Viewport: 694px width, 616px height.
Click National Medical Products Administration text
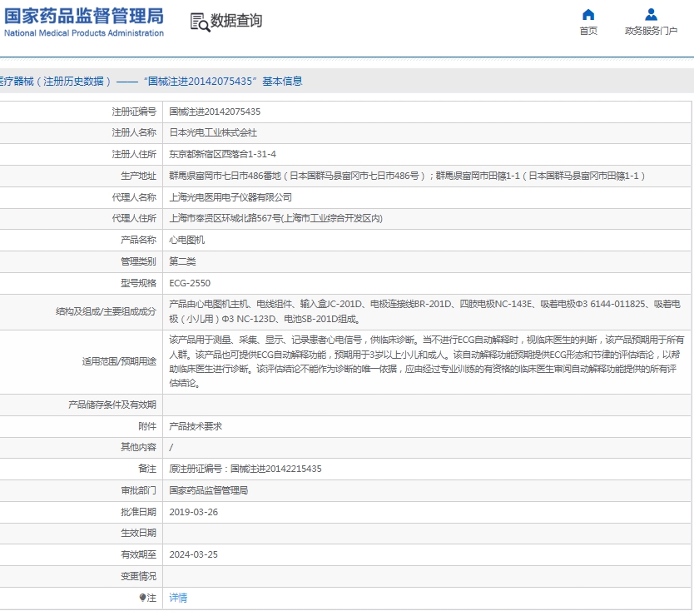[84, 33]
